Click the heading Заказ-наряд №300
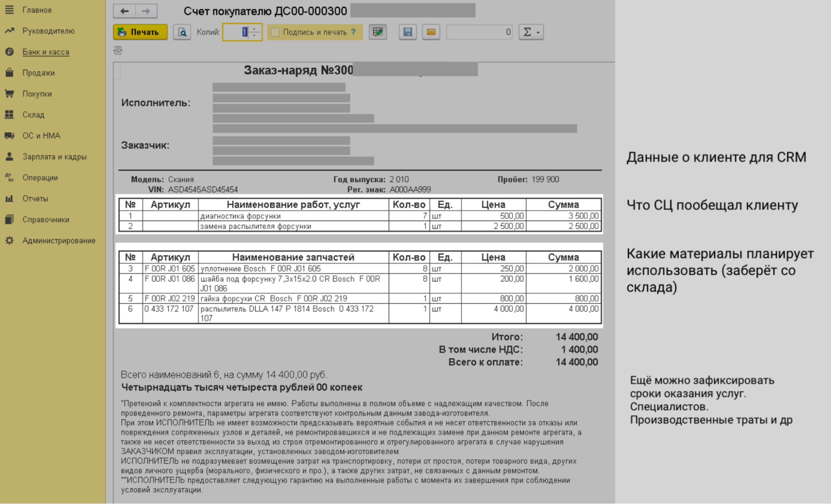 [x=298, y=70]
